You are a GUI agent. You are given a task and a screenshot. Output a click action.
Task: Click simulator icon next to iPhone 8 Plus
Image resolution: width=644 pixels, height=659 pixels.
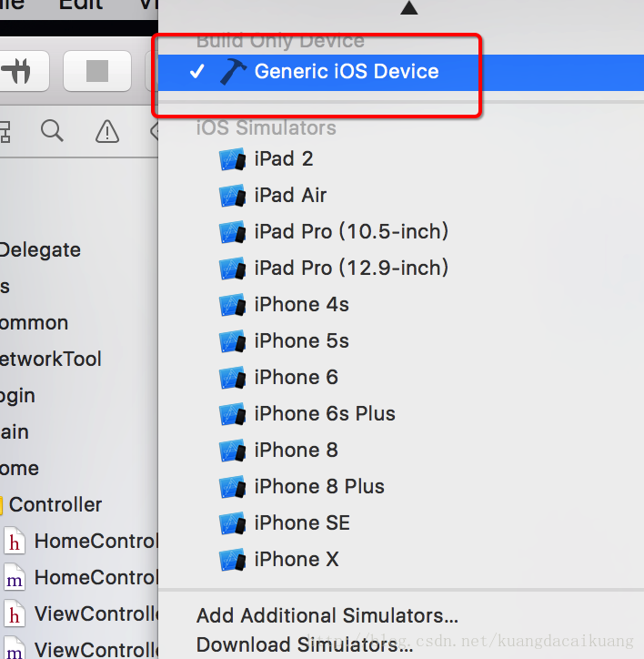point(232,487)
